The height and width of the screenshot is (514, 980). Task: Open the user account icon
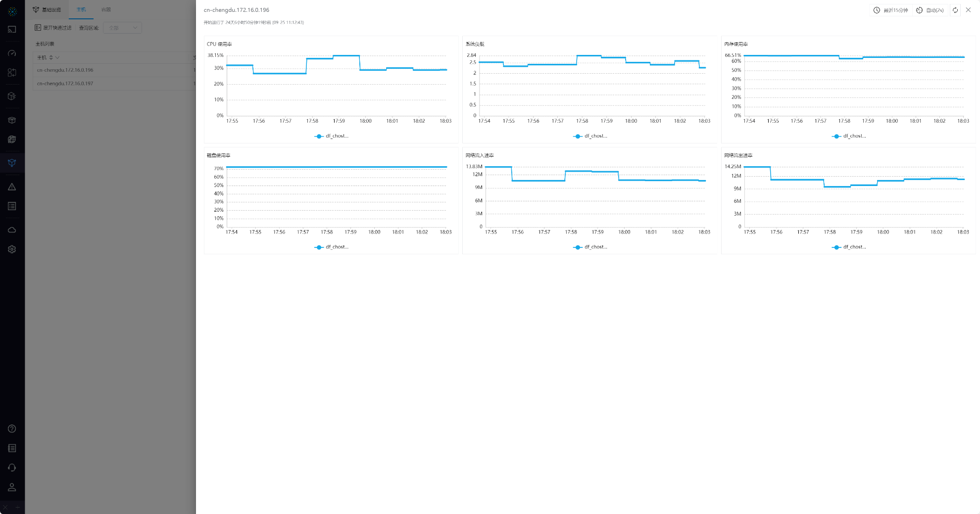(12, 487)
